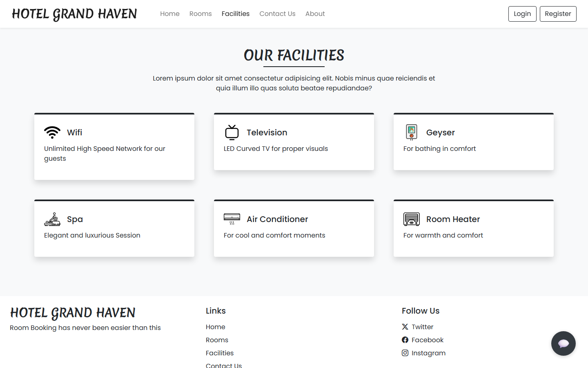The image size is (588, 368).
Task: Click 'For cool and comfort moments' text
Action: [274, 235]
